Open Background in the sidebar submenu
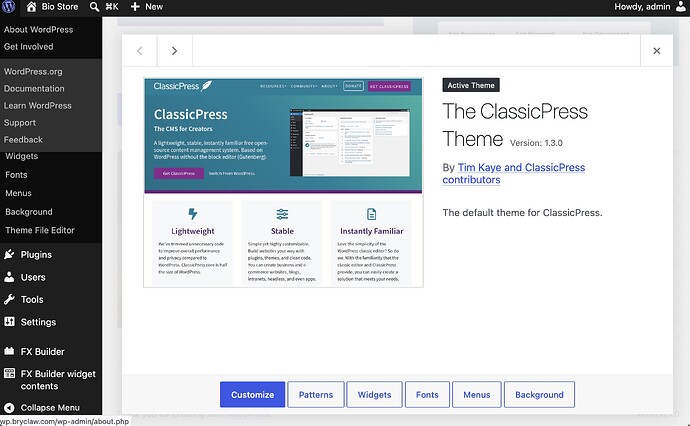This screenshot has width=690, height=426. click(x=29, y=212)
